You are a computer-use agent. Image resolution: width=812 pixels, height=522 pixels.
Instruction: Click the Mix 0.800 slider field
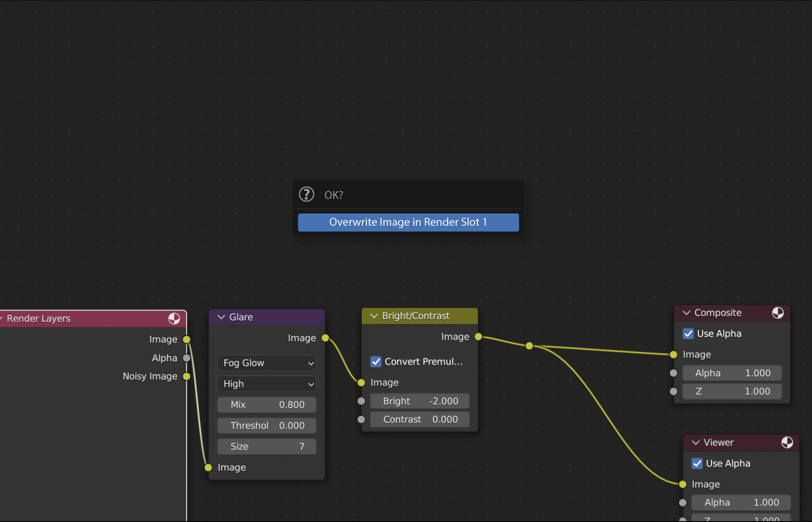point(267,404)
